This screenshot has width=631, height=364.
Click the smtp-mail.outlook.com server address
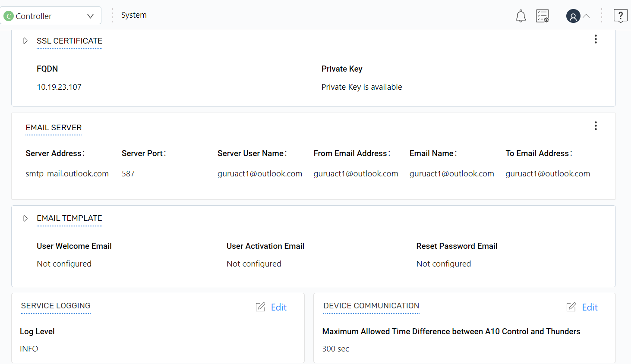pyautogui.click(x=67, y=174)
